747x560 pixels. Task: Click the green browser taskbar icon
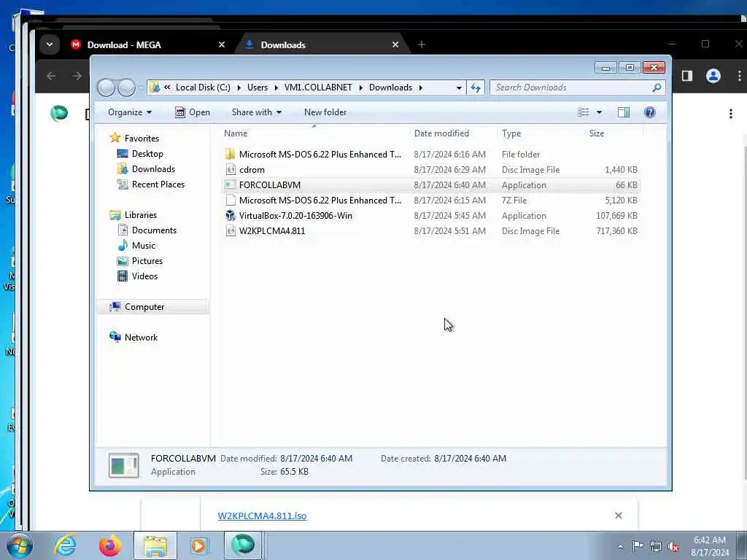(242, 545)
